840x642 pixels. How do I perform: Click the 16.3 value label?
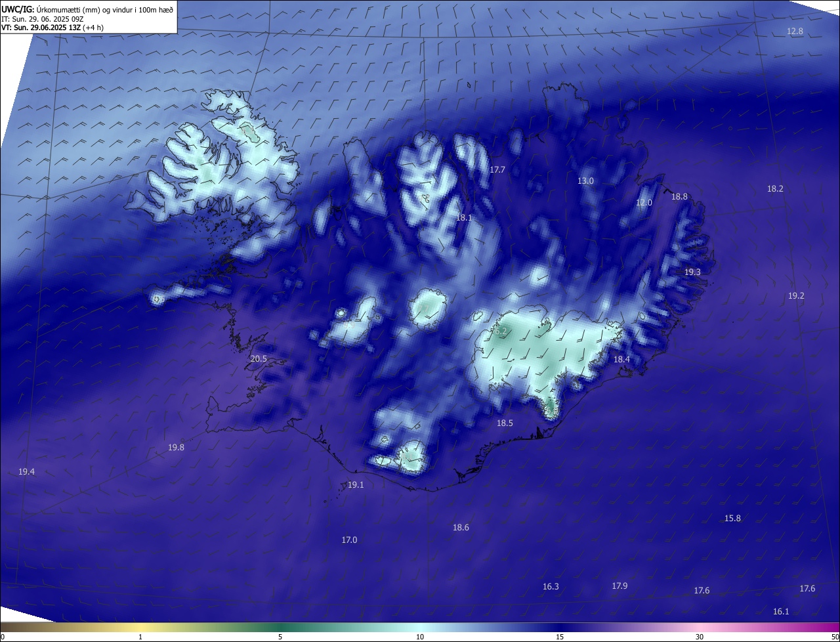[x=551, y=587]
